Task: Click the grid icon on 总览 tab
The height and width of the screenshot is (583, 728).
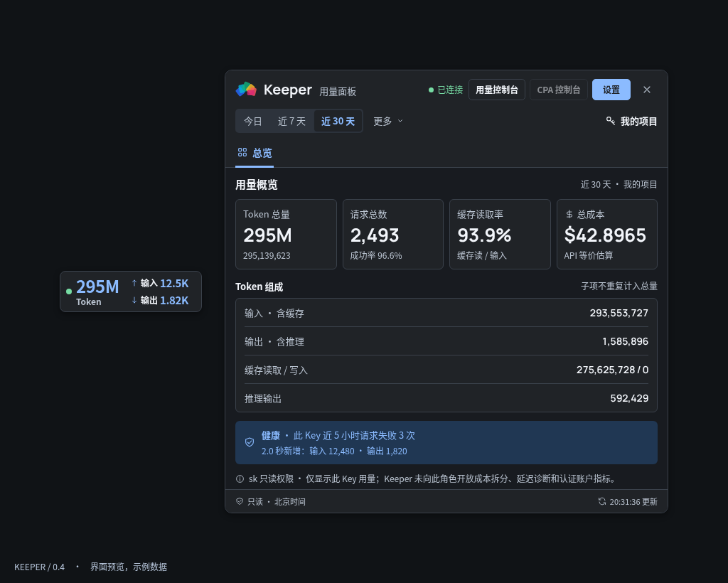Action: click(242, 152)
